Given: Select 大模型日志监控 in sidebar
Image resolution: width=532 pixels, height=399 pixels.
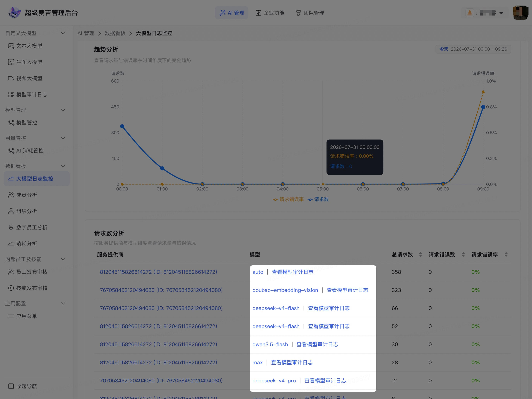Looking at the screenshot, I should [x=37, y=179].
